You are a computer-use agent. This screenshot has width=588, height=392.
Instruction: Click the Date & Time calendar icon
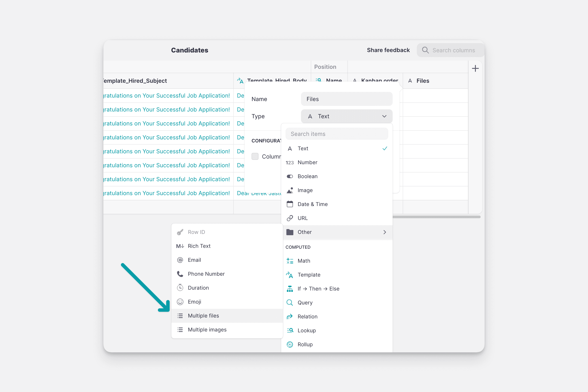pyautogui.click(x=289, y=204)
